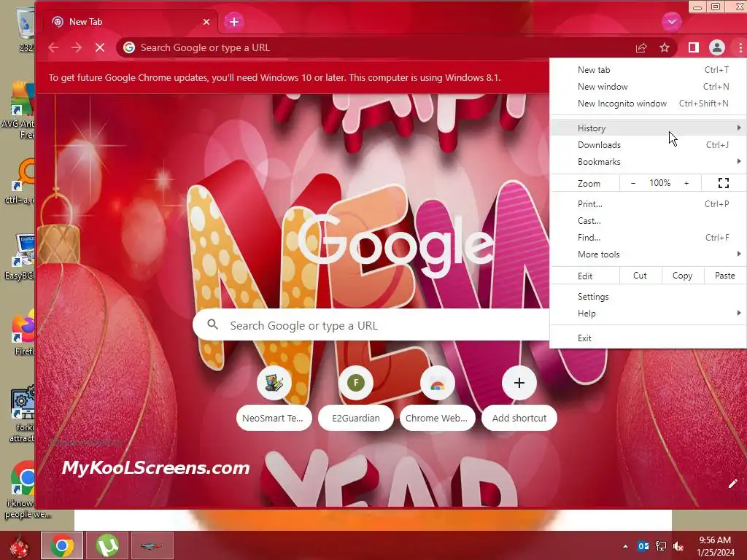Click the Start button ornament icon
Image resolution: width=747 pixels, height=560 pixels.
pyautogui.click(x=19, y=545)
